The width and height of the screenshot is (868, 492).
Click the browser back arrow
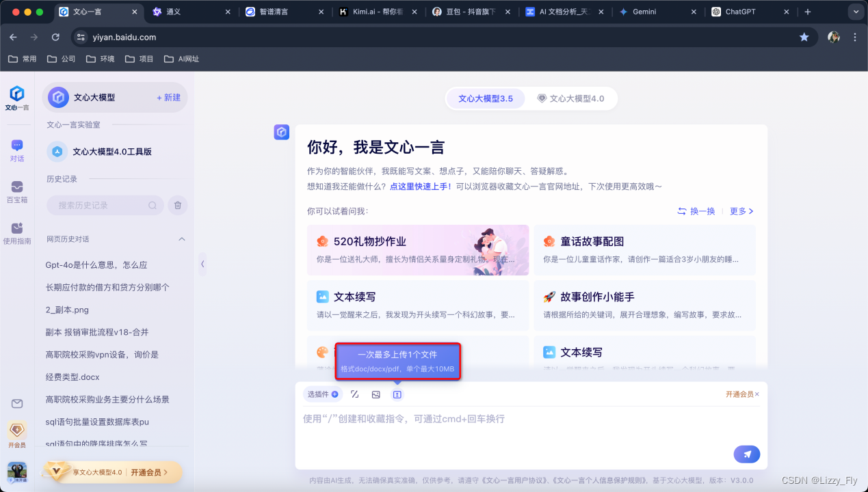[13, 37]
